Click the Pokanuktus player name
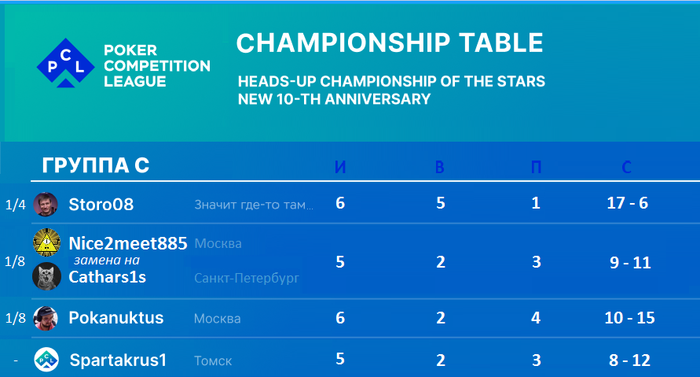The height and width of the screenshot is (377, 700). (116, 318)
